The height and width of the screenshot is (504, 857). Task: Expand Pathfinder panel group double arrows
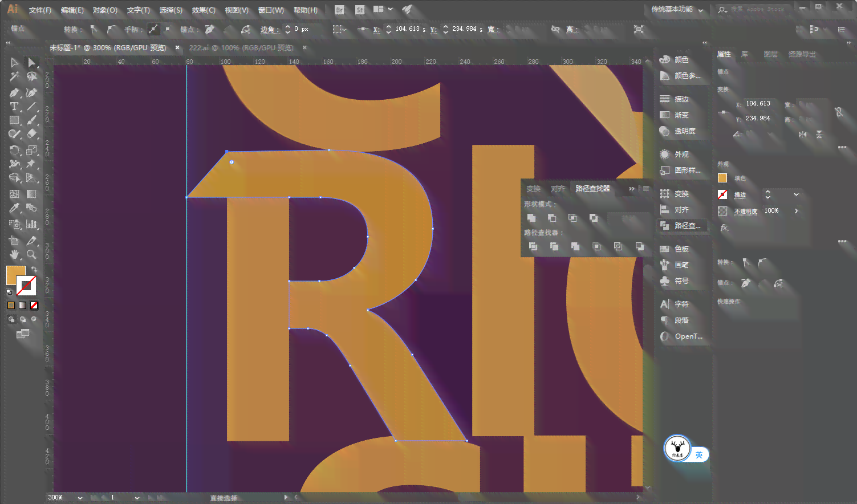tap(632, 189)
